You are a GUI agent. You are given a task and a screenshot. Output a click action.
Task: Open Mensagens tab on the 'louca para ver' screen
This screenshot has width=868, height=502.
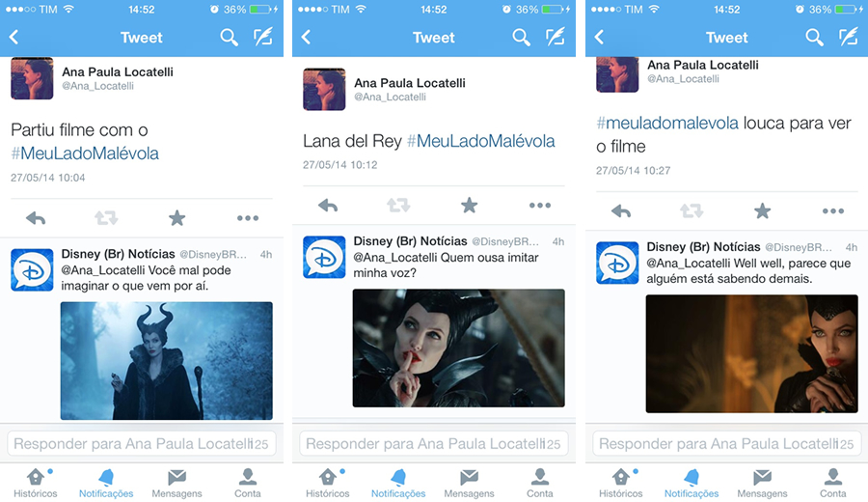(x=762, y=483)
